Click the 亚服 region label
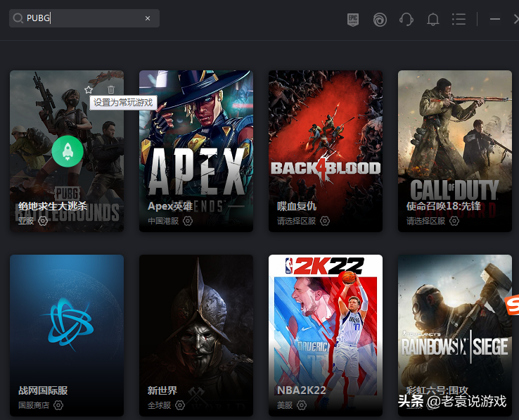Viewport: 519px width, 420px height. click(26, 221)
